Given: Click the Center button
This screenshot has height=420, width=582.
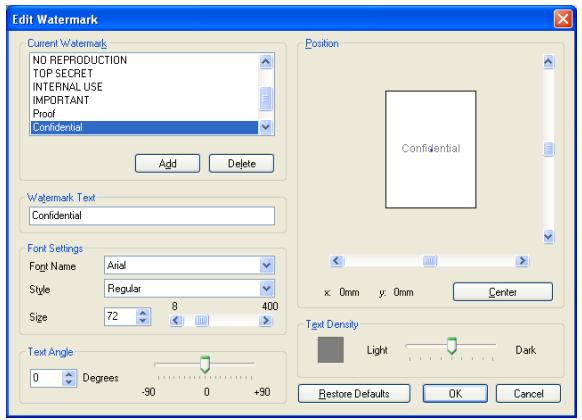Looking at the screenshot, I should pyautogui.click(x=503, y=292).
